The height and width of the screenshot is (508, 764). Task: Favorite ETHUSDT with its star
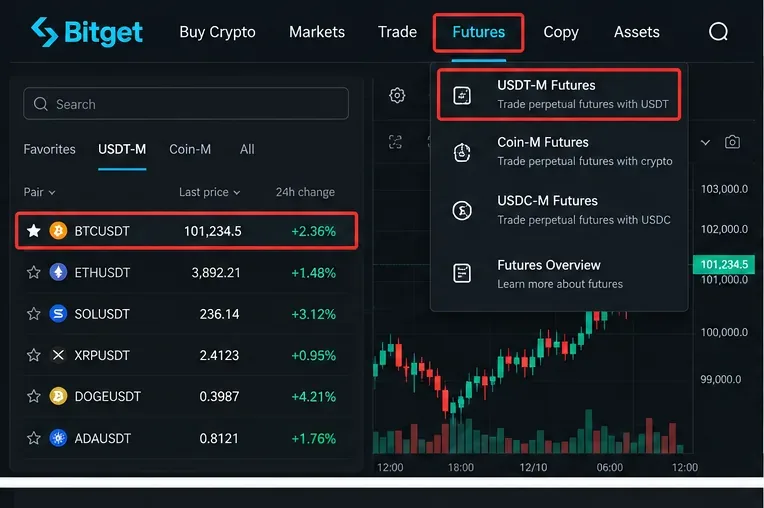[x=34, y=272]
